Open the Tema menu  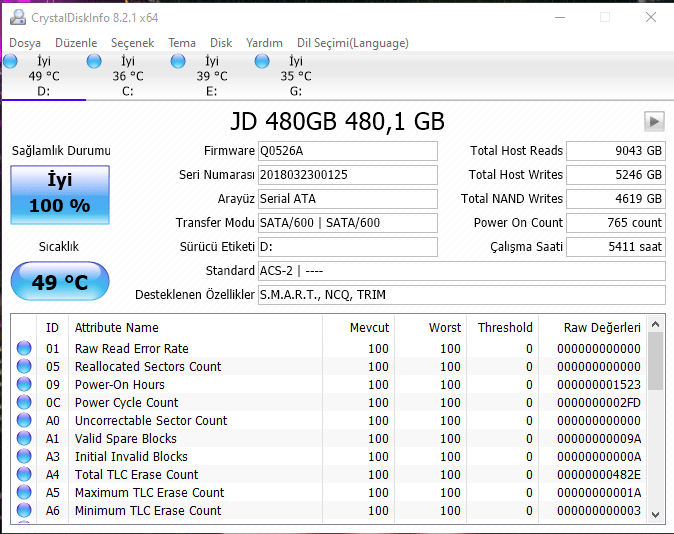[x=182, y=43]
